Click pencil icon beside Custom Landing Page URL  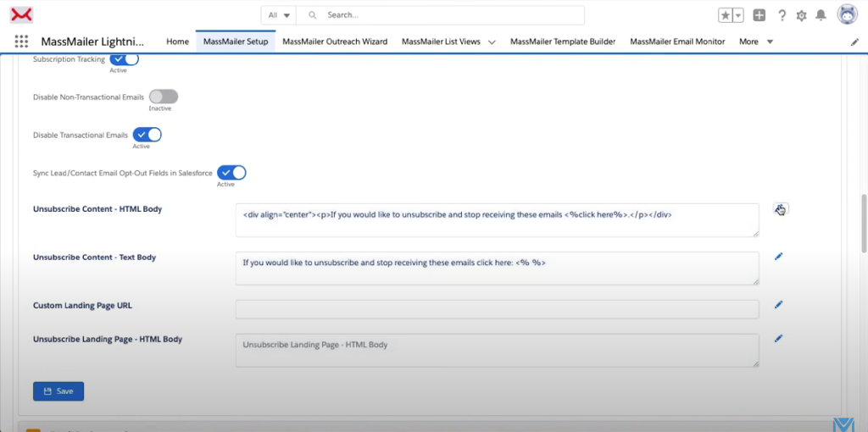(x=778, y=305)
